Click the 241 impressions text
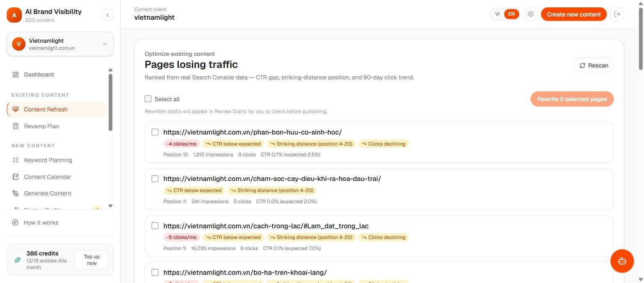The height and width of the screenshot is (283, 644). [x=210, y=202]
